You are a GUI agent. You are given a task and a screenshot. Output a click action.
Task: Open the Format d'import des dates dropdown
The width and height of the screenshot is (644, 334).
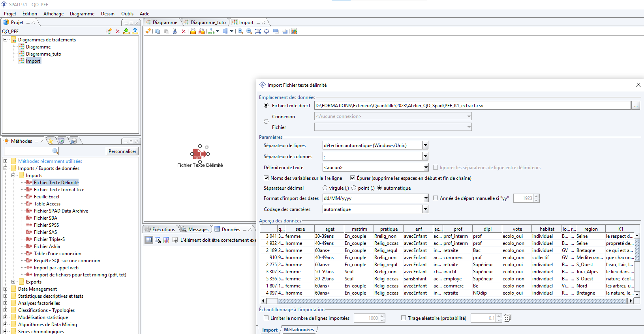pos(425,198)
